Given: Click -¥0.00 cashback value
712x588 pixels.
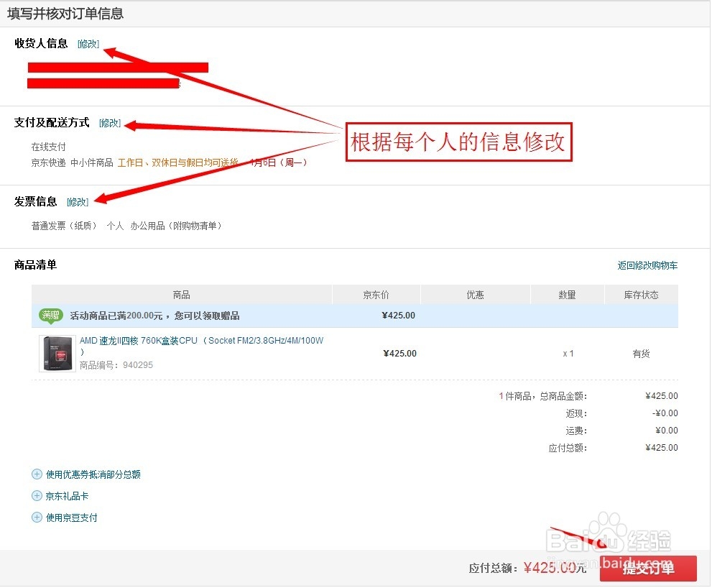Looking at the screenshot, I should click(x=665, y=413).
